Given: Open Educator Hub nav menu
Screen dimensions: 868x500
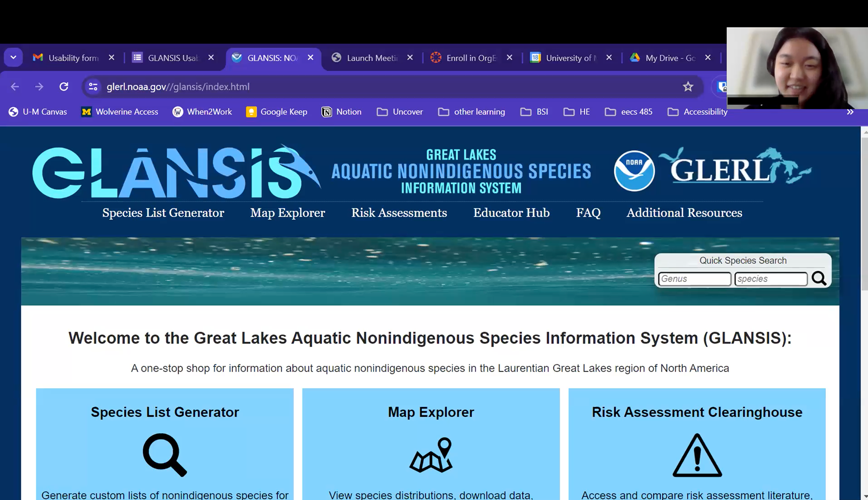Looking at the screenshot, I should [511, 213].
